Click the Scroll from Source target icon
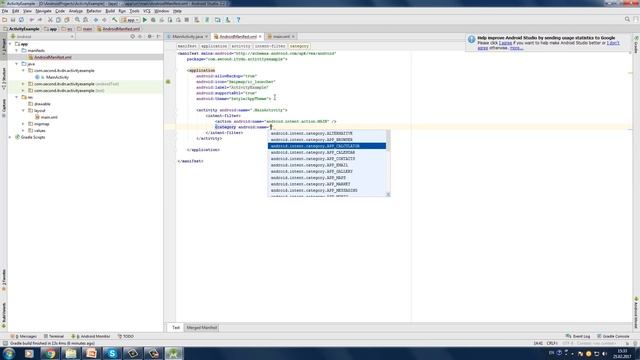 (x=132, y=36)
